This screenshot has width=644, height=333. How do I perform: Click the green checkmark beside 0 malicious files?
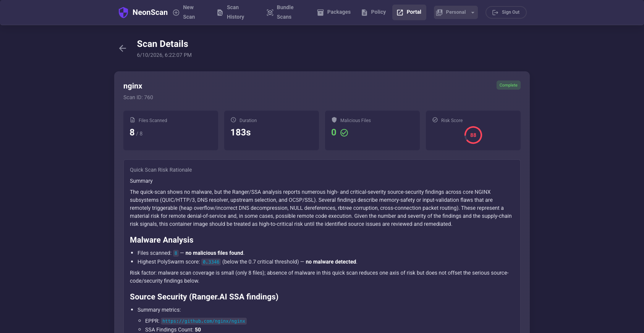[344, 133]
